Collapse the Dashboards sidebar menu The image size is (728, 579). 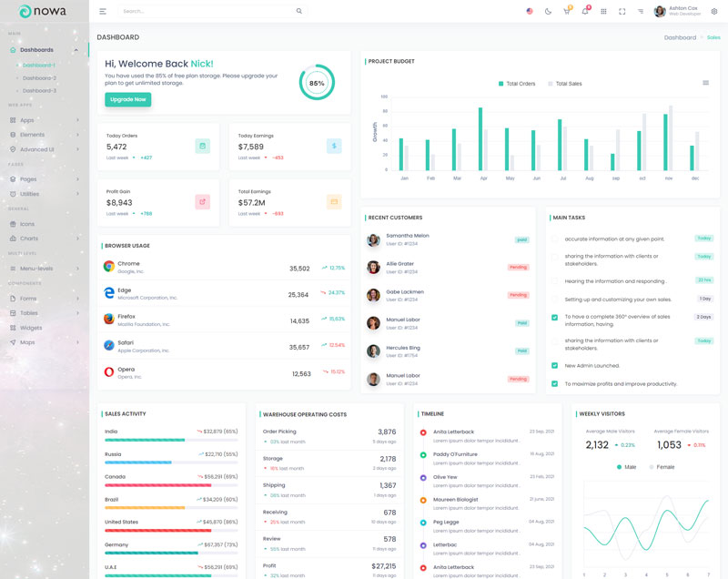(45, 50)
